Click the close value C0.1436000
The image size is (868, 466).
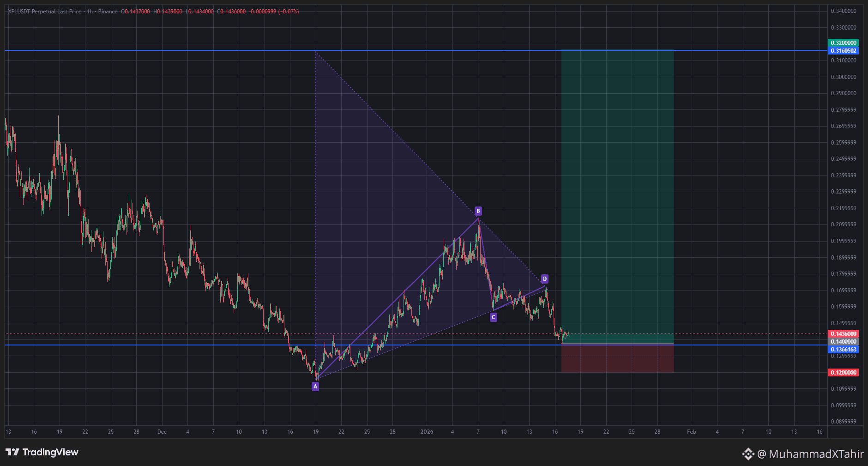click(231, 12)
